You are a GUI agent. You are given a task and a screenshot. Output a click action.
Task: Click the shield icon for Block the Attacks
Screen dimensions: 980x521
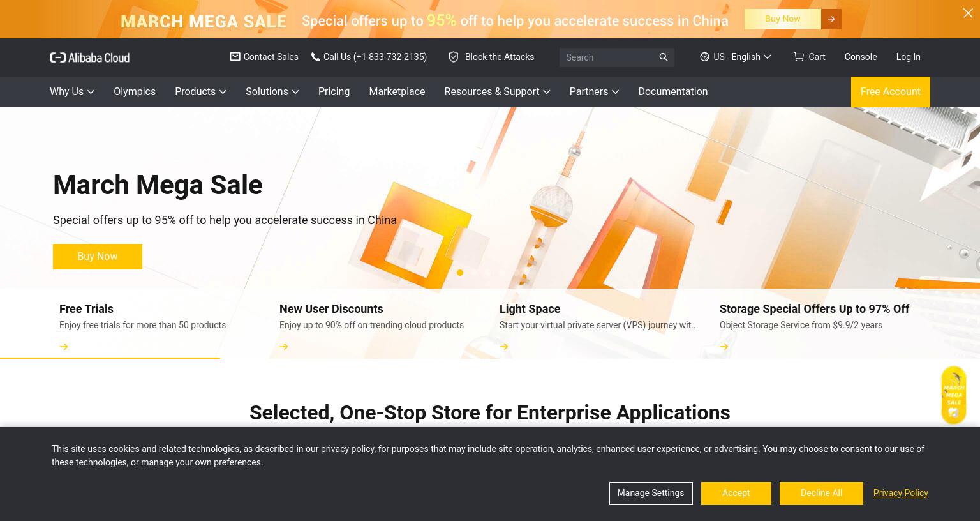(x=454, y=57)
